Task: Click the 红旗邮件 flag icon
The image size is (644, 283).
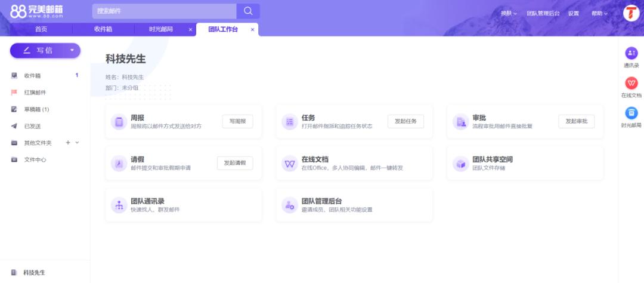Action: click(x=14, y=93)
